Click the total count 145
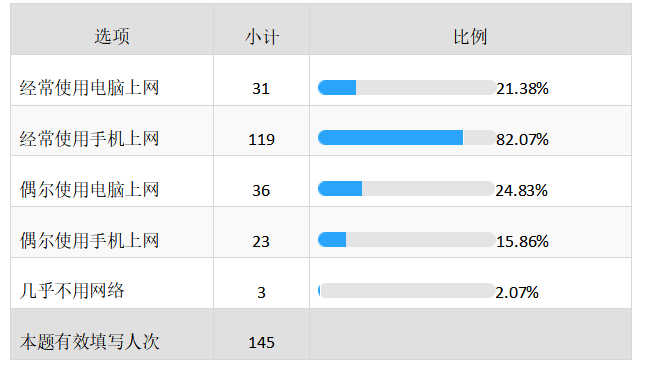 (x=261, y=343)
